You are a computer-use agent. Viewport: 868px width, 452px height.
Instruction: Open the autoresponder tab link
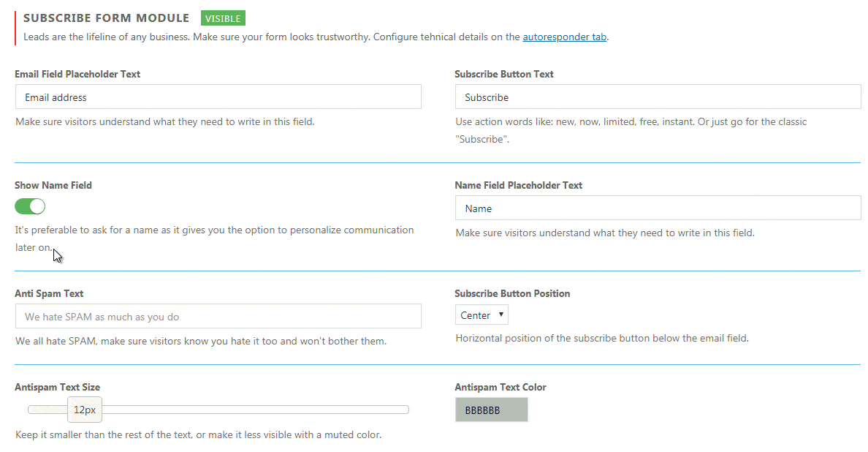tap(564, 37)
